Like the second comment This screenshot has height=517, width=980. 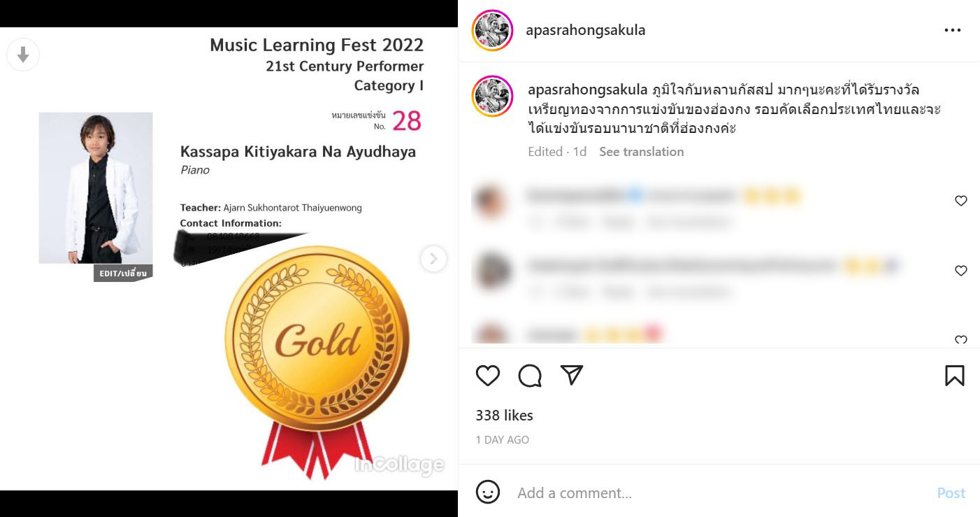960,271
